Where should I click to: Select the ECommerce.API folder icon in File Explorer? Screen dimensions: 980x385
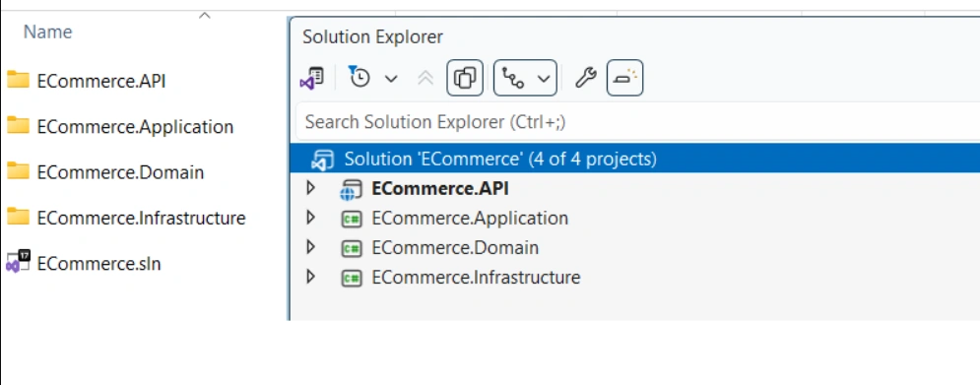[18, 80]
